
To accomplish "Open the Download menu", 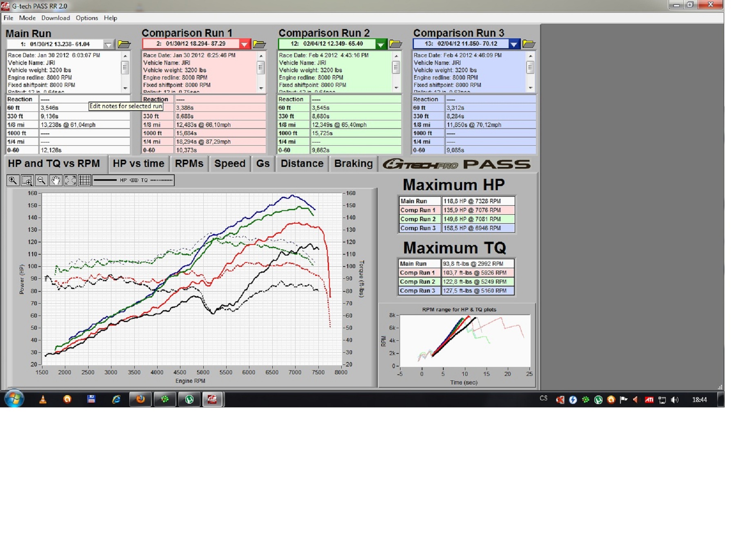I will [56, 18].
